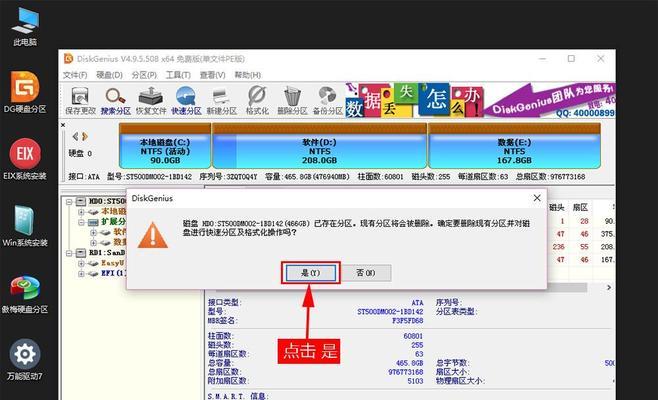Select the 软件(D:) partition bar

(319, 146)
